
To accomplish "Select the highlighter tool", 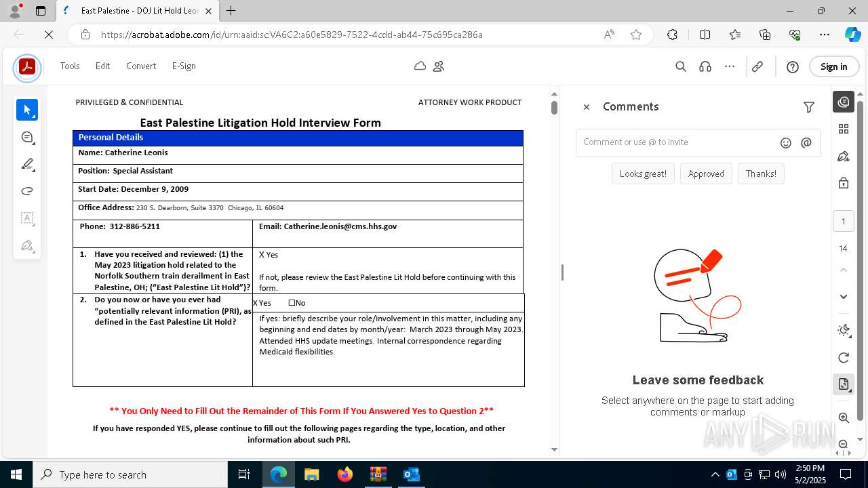I will [27, 164].
